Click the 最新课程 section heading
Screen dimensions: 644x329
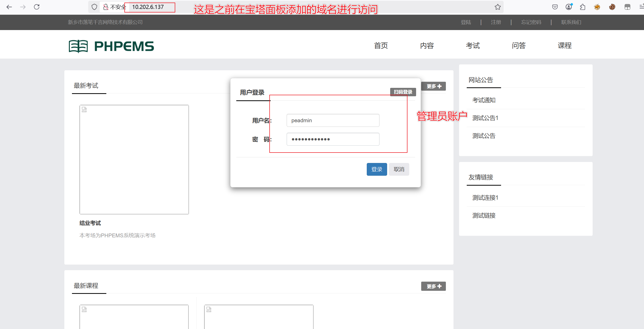pyautogui.click(x=86, y=286)
